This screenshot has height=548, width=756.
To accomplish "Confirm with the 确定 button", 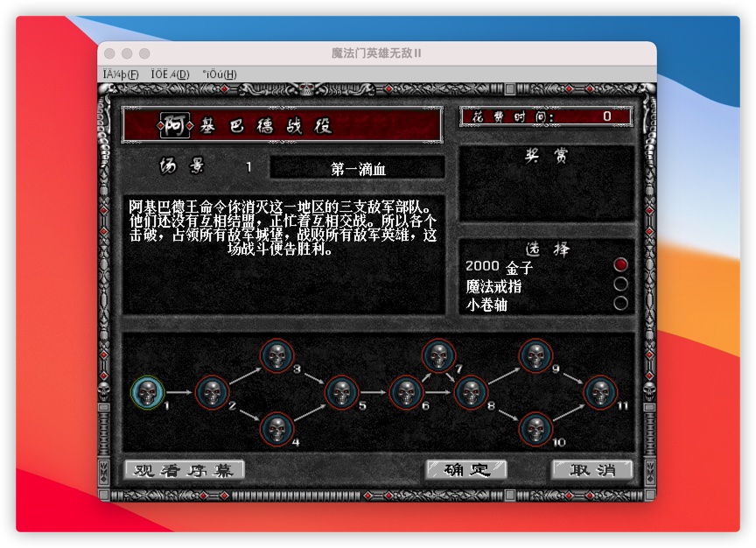I will pos(466,470).
